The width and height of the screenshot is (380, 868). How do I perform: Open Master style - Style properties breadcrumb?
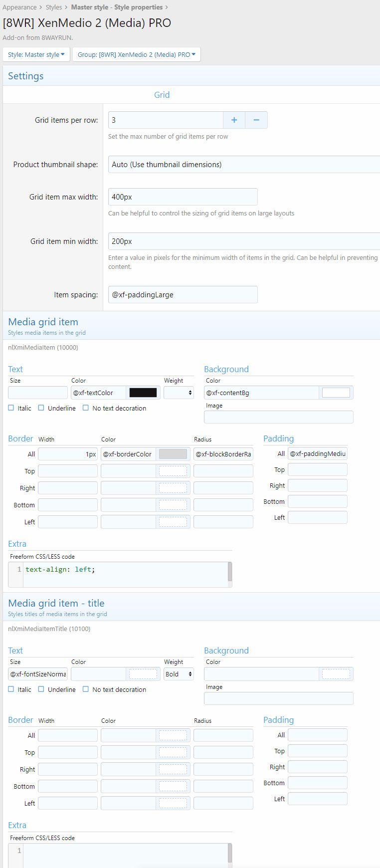coord(117,7)
